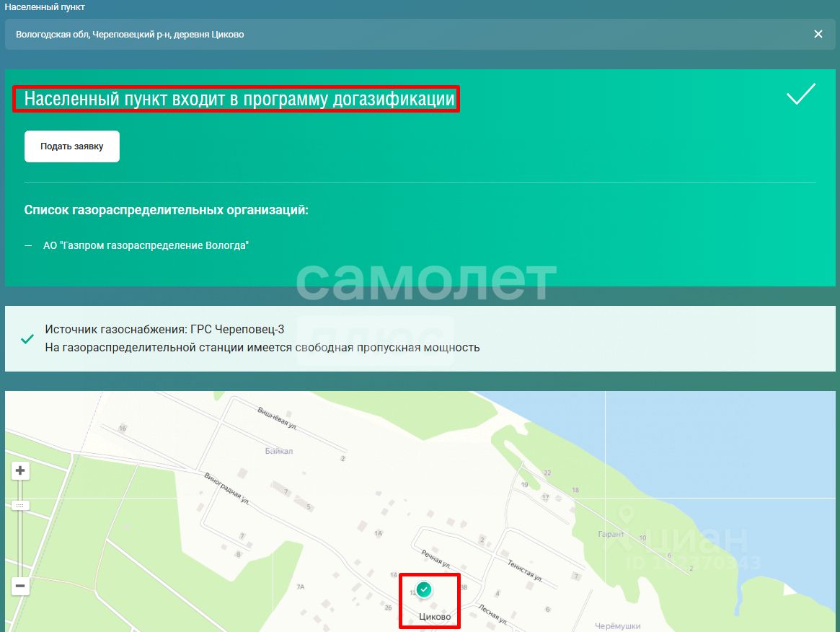Viewport: 840px width, 632px height.
Task: Click the Подать заявку button
Action: click(x=72, y=146)
